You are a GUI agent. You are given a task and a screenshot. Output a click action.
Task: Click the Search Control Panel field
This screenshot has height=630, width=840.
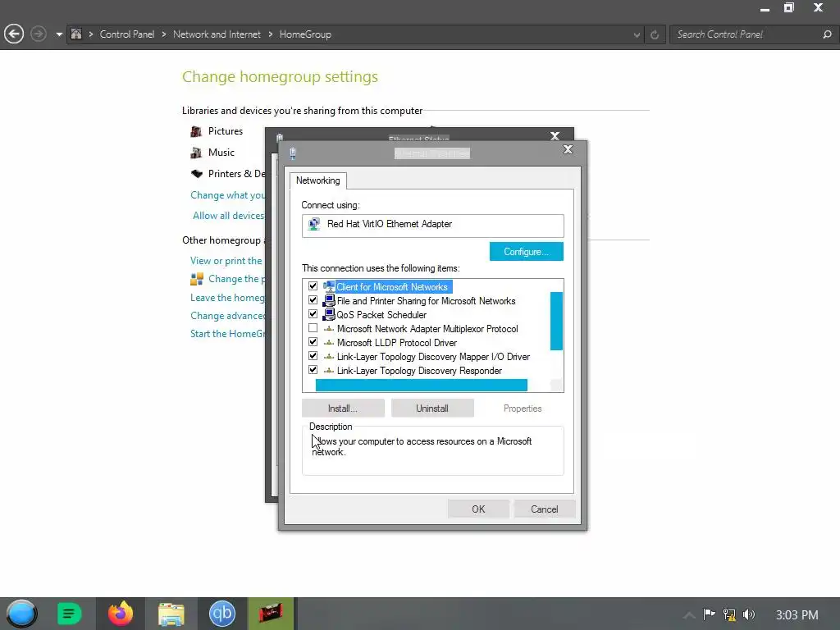746,34
